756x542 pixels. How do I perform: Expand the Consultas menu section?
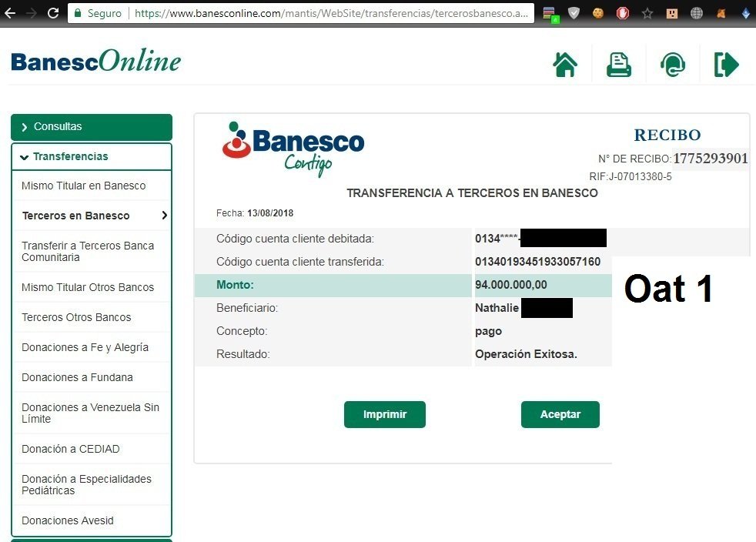(x=92, y=127)
